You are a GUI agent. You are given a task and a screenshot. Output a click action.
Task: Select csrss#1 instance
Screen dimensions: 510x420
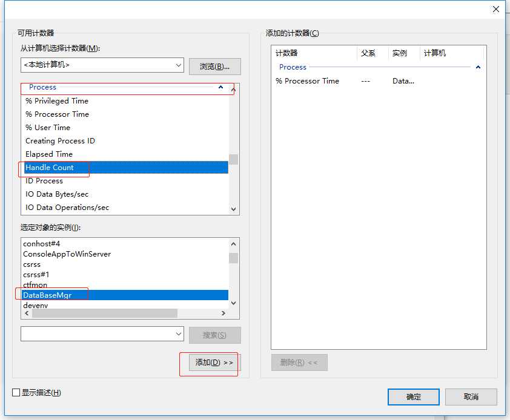coord(125,275)
